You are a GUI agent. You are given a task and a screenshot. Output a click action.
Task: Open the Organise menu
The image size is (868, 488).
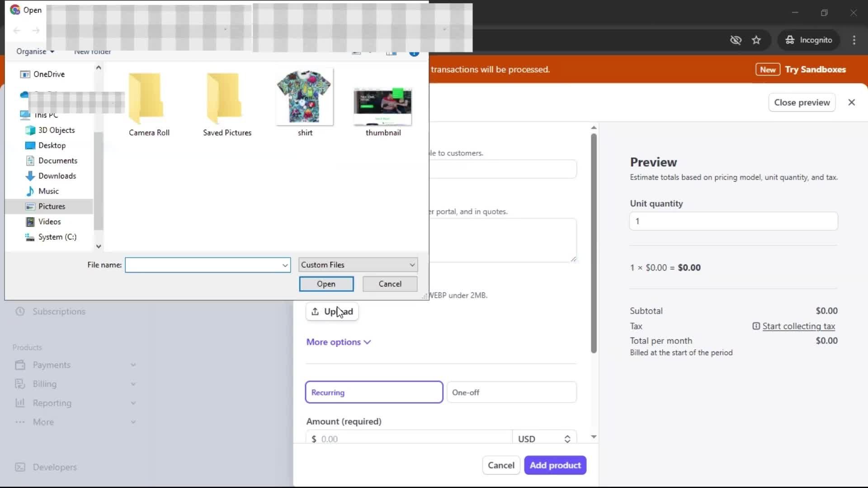point(35,52)
